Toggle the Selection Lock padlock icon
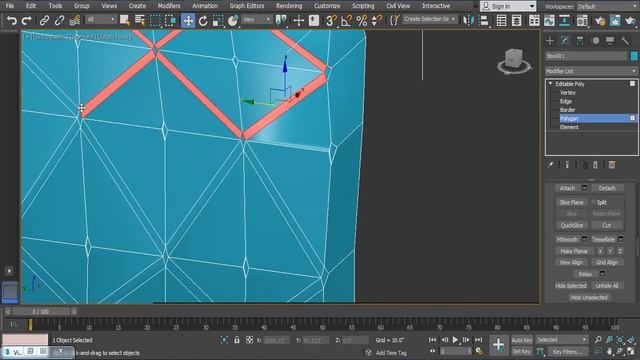Viewport: 640px width, 360px height. (237, 340)
